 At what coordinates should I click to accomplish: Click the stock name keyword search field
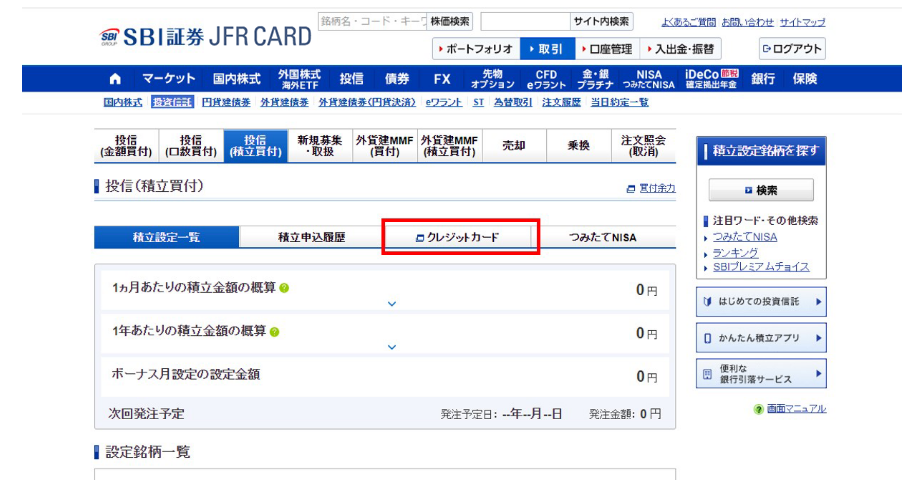click(370, 21)
